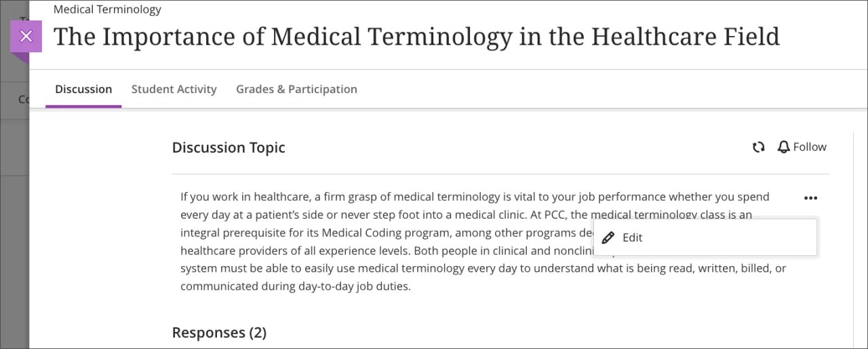
Task: Select the Discussion tab
Action: click(x=83, y=89)
